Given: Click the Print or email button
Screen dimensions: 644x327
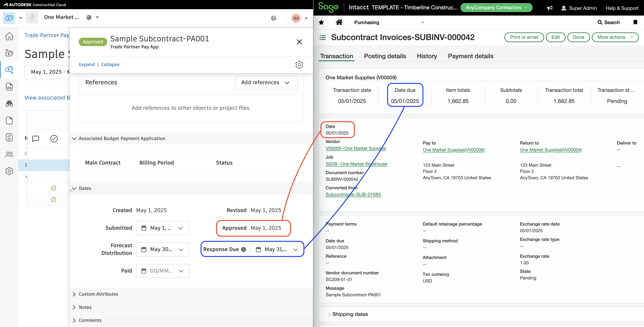Looking at the screenshot, I should point(524,37).
